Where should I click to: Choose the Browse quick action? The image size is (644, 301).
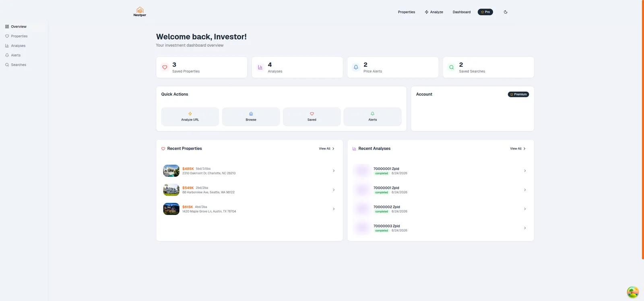[251, 117]
